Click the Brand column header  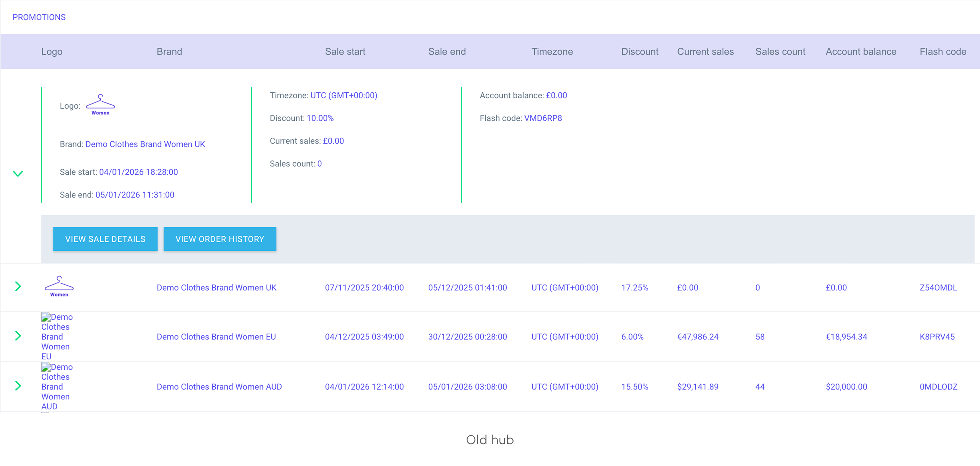click(169, 51)
